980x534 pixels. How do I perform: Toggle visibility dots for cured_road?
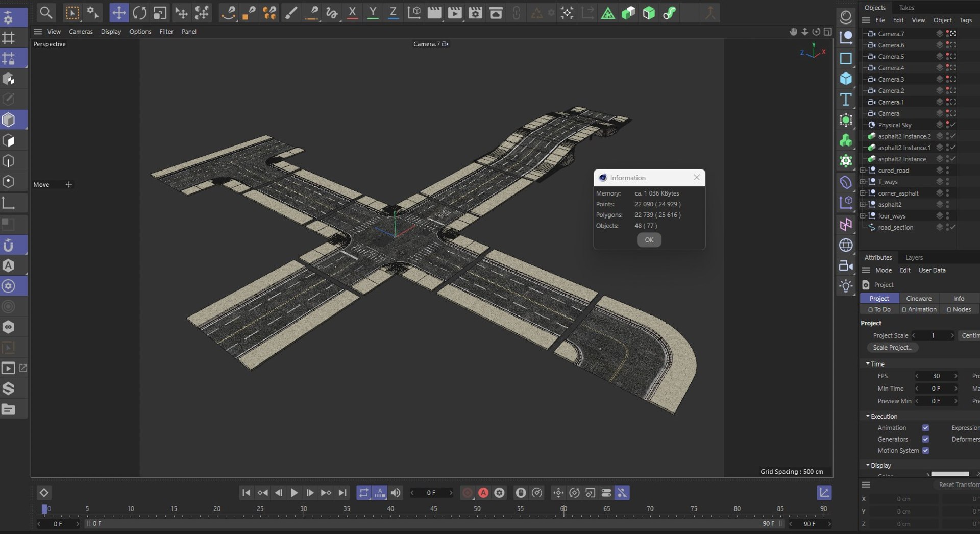(x=947, y=171)
